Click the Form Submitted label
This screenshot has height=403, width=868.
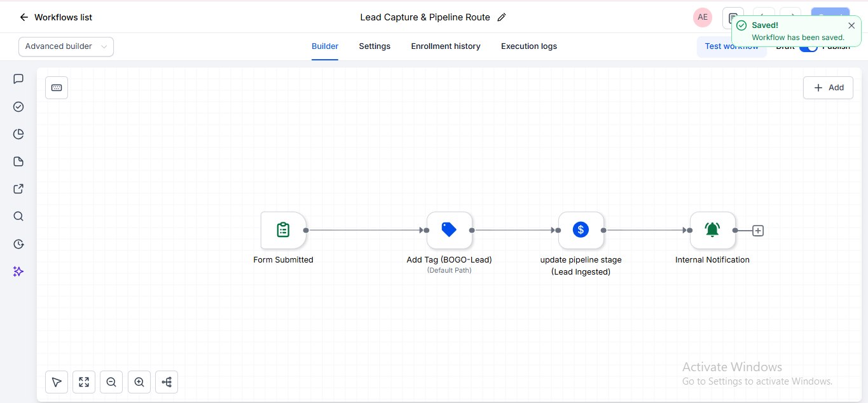pos(284,260)
